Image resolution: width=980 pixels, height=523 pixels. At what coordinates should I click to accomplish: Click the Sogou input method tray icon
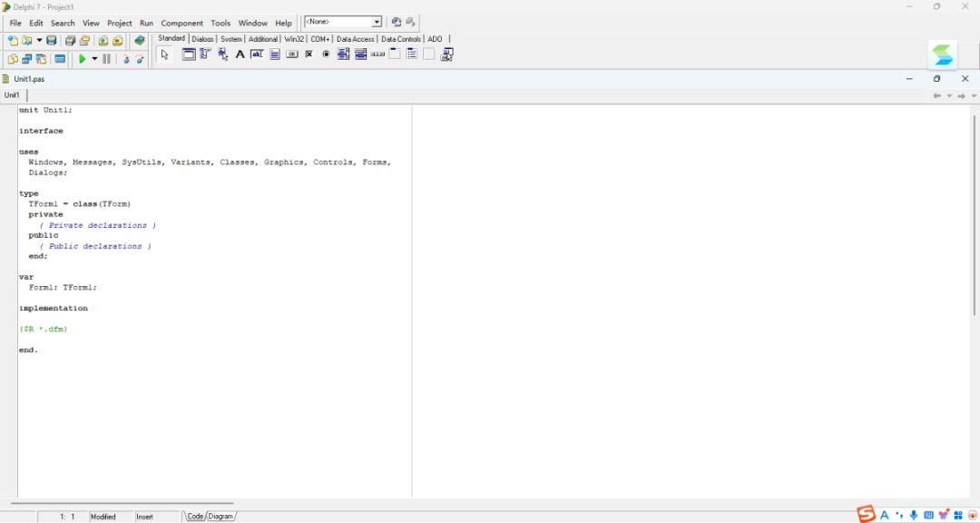click(x=867, y=515)
